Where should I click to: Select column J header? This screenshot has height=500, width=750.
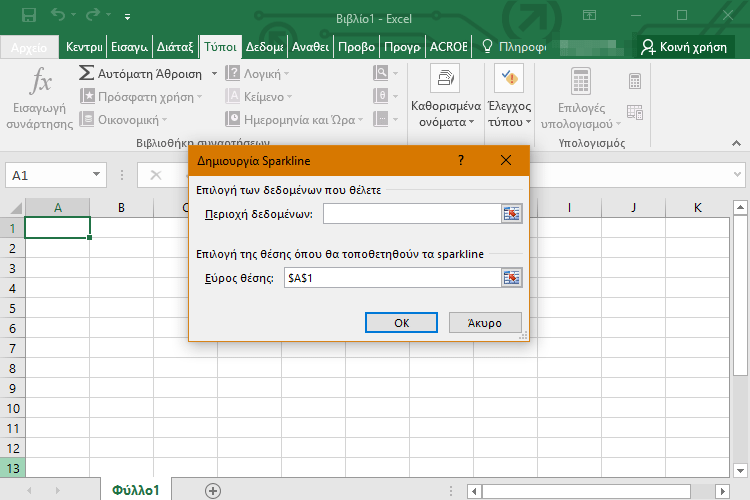pos(633,208)
